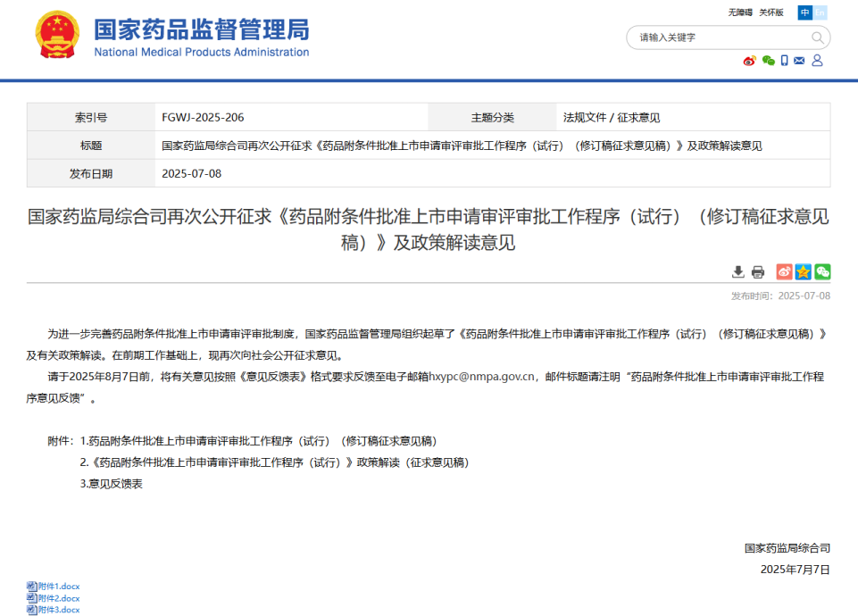Click the print icon above the article

[758, 271]
